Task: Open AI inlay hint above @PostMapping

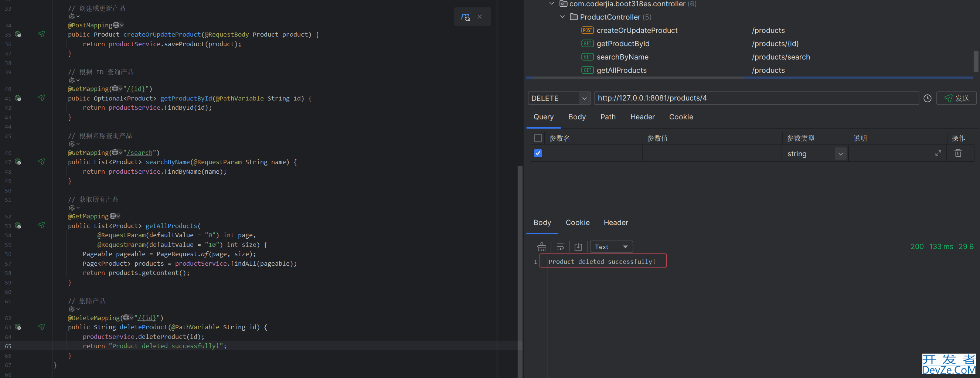Action: [x=74, y=16]
